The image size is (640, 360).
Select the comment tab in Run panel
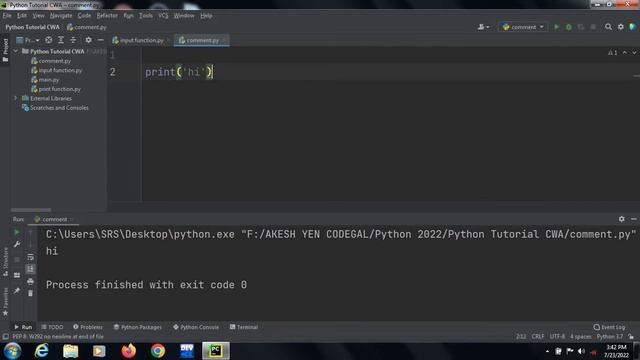(x=52, y=219)
